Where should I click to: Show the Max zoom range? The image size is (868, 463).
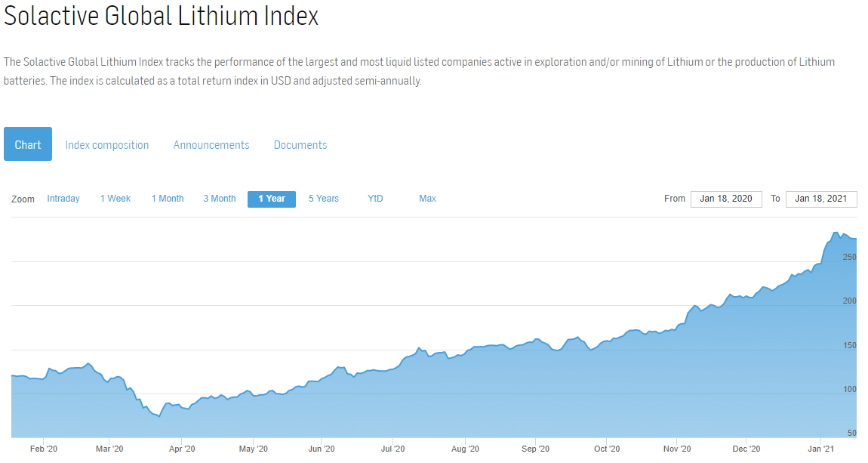point(427,199)
